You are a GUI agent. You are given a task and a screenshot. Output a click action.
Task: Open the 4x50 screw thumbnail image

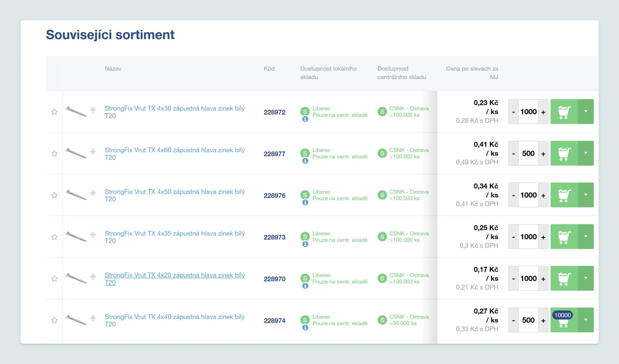coord(76,195)
